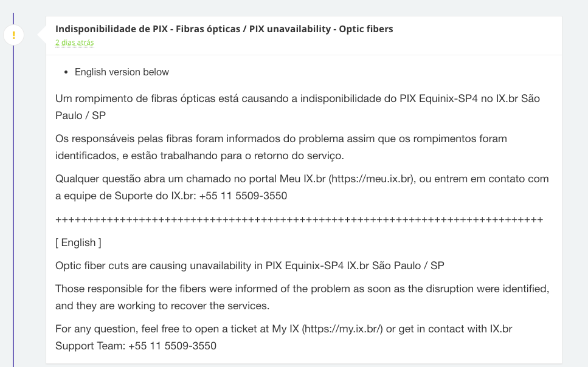Image resolution: width=588 pixels, height=367 pixels.
Task: Select the 'English version below' bullet text
Action: [x=122, y=72]
